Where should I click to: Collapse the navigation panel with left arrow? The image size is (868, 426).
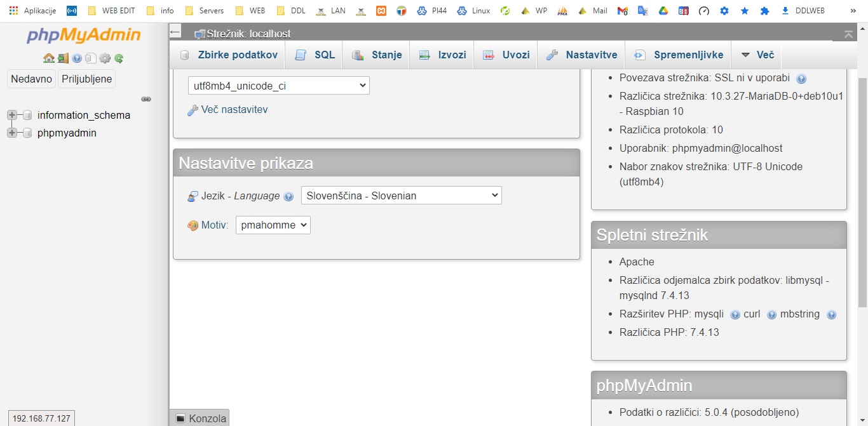click(x=176, y=32)
